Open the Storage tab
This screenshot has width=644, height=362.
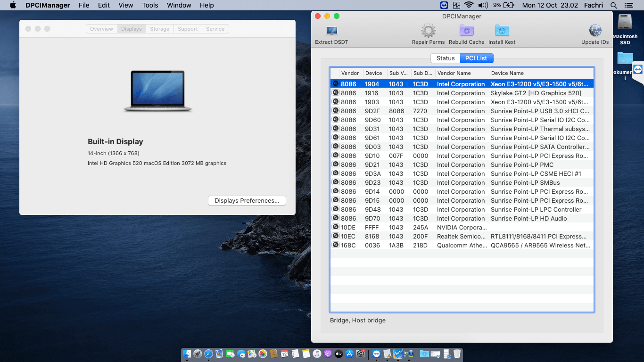(159, 29)
